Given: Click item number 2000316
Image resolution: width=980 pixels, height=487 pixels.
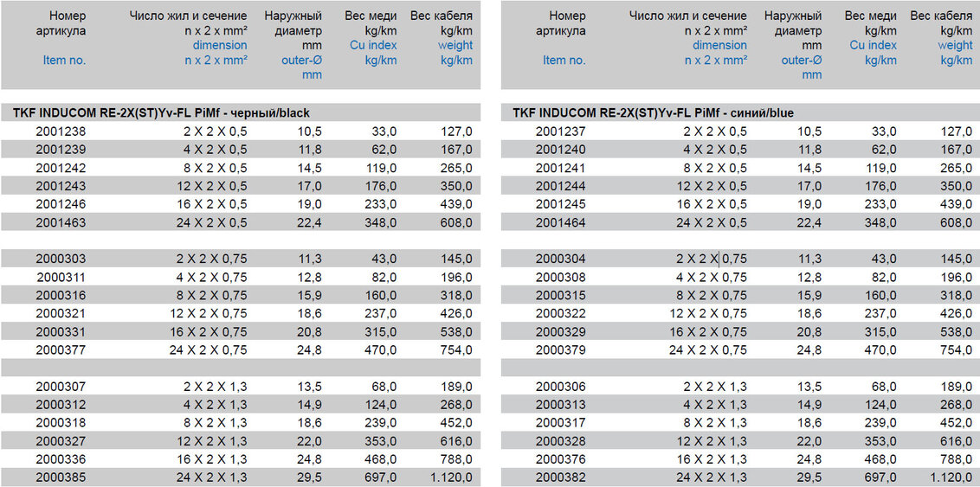Looking at the screenshot, I should pyautogui.click(x=61, y=295).
